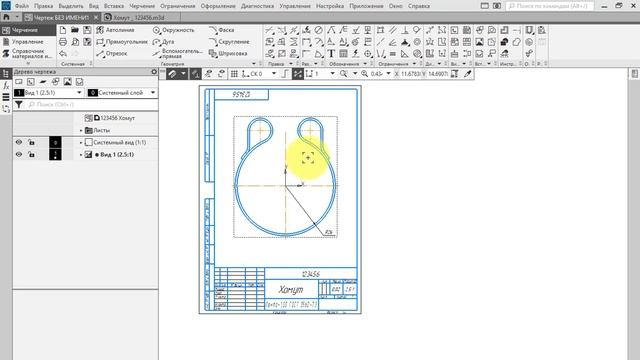Expand the Ограничения panel group arrow
640x360 pixels.
click(x=414, y=64)
